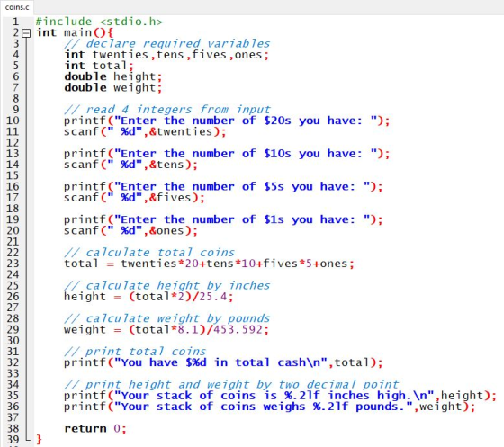Click the 'int total;' declaration

pyautogui.click(x=99, y=66)
